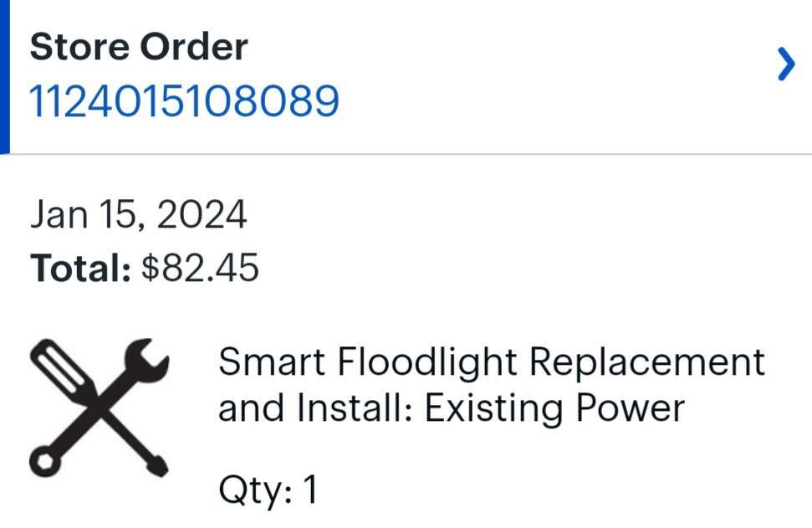
Task: Expand the Store Order chevron arrow
Action: [x=785, y=64]
